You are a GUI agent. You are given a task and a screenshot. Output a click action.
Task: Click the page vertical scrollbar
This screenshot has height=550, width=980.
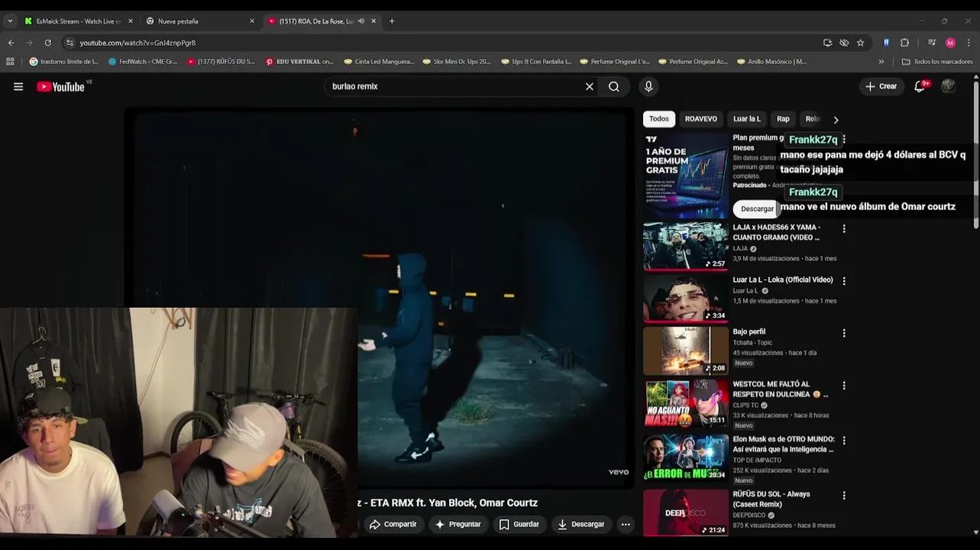(975, 153)
